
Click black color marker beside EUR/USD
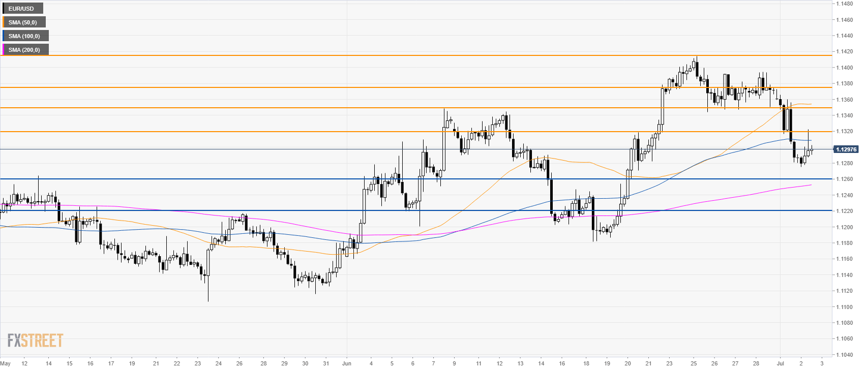click(x=3, y=9)
